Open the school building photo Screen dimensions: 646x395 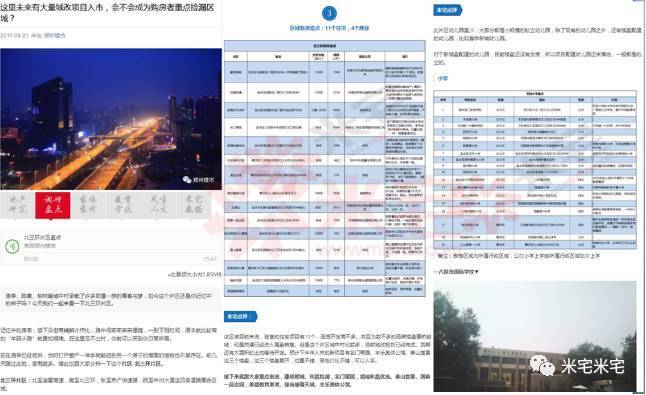535,336
